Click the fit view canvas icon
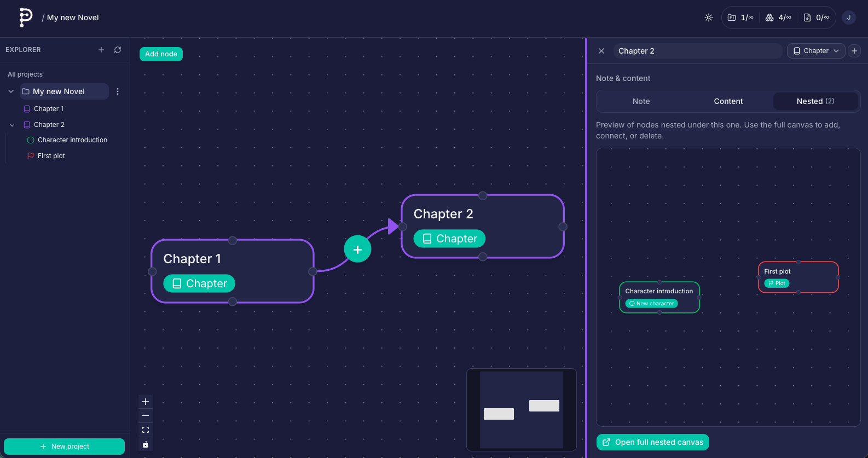The height and width of the screenshot is (458, 868). click(146, 430)
